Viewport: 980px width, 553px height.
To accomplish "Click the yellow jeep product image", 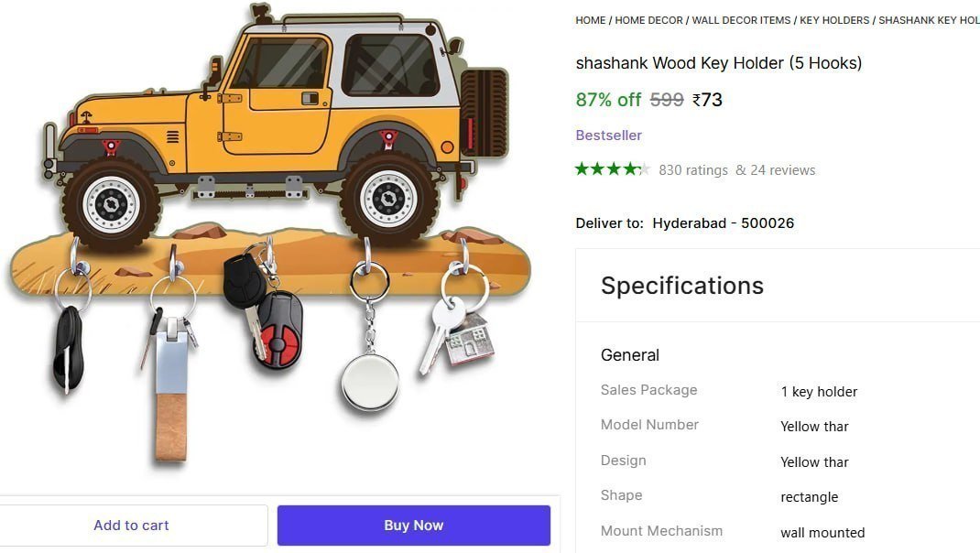I will 275,125.
